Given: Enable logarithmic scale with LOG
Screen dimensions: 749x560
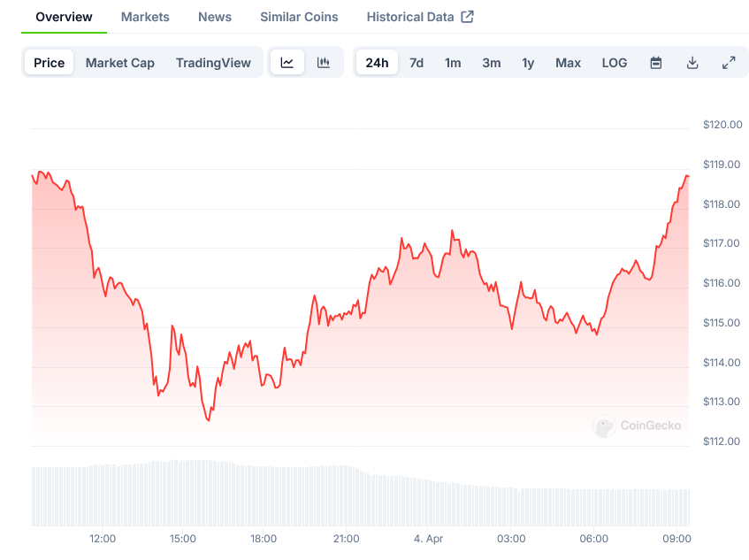Looking at the screenshot, I should [614, 62].
